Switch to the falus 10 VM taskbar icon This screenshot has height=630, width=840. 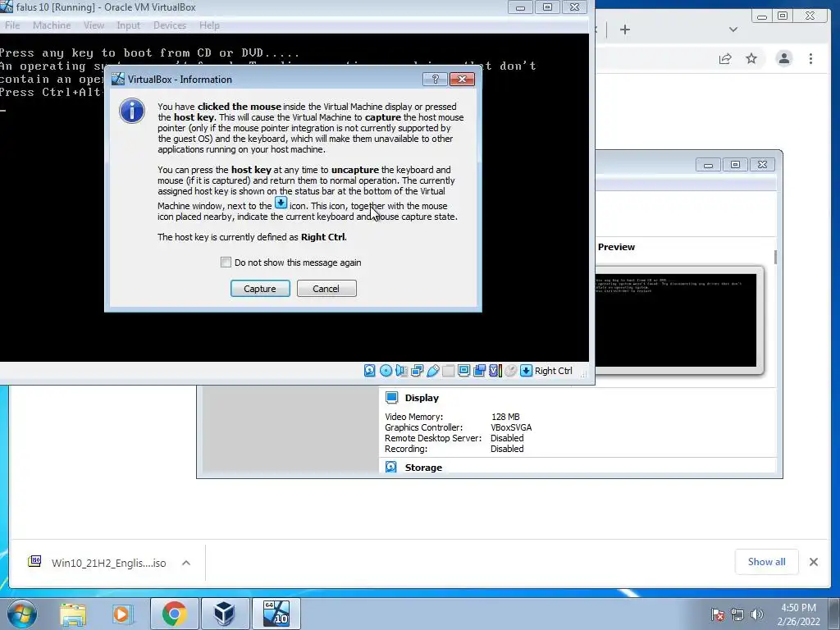276,614
